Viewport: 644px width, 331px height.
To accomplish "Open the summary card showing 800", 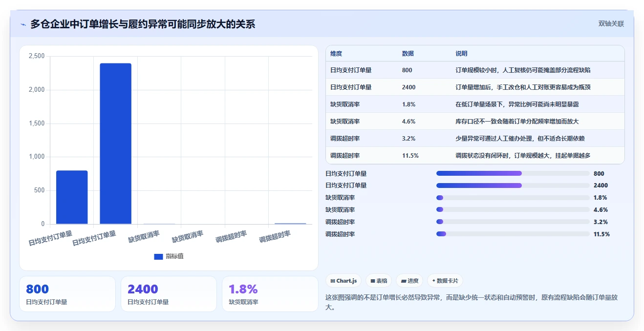I will point(67,294).
